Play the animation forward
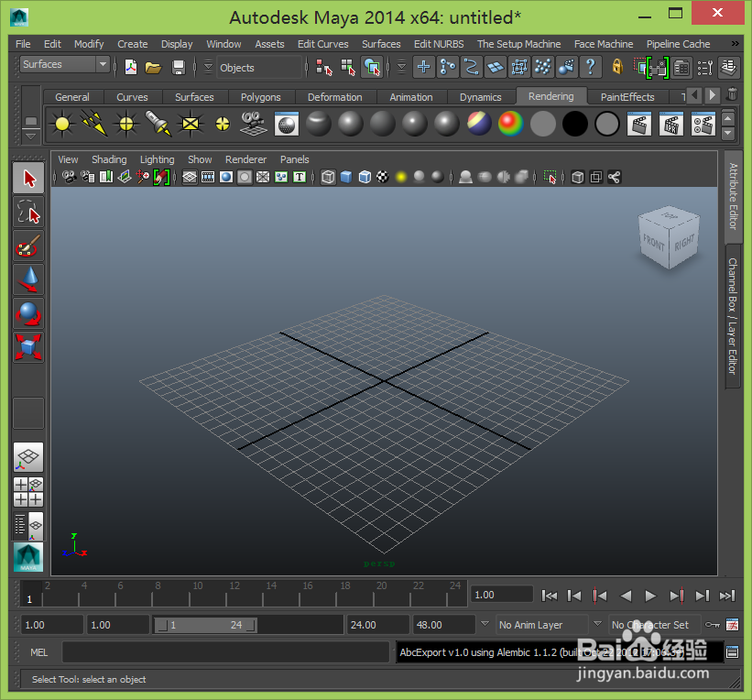Viewport: 752px width, 700px height. (651, 596)
